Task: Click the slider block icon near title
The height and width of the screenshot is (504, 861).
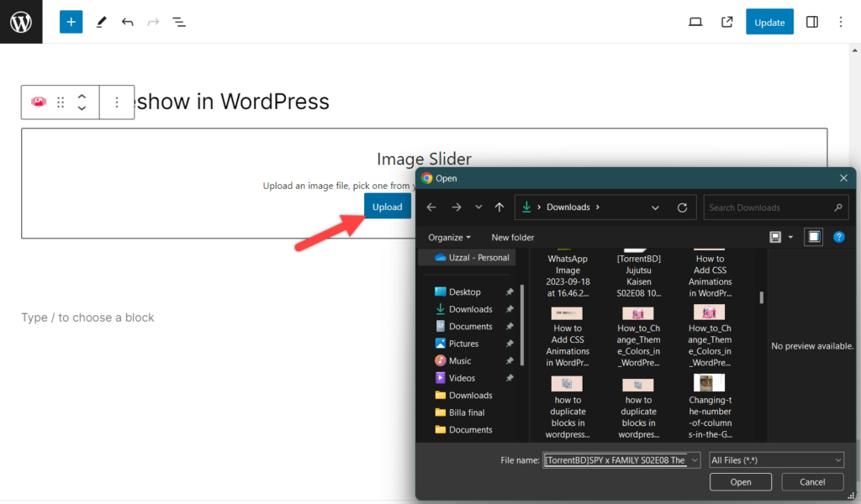Action: pos(39,101)
